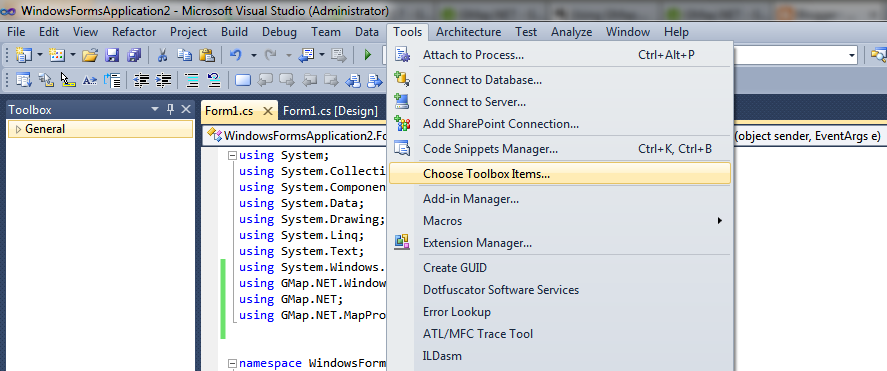The height and width of the screenshot is (371, 887).
Task: Open the class navigation combo box WindowsFormsApplication2
Action: tap(296, 136)
